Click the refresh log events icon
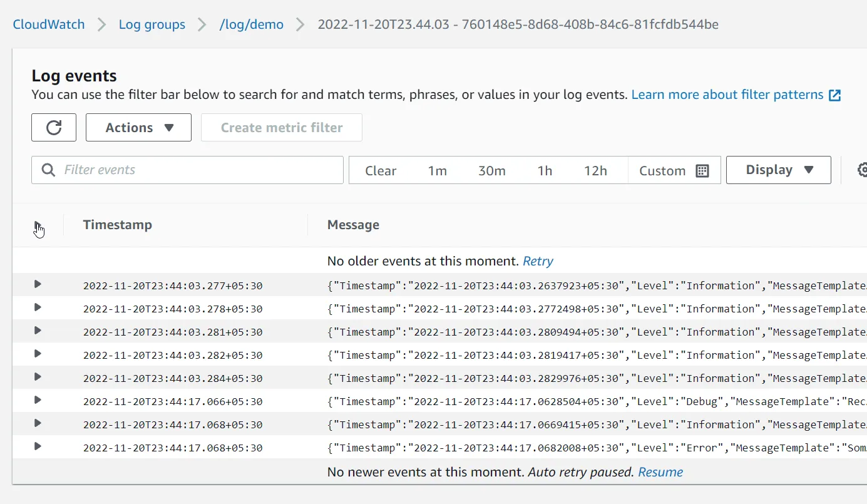Image resolution: width=867 pixels, height=504 pixels. tap(53, 127)
